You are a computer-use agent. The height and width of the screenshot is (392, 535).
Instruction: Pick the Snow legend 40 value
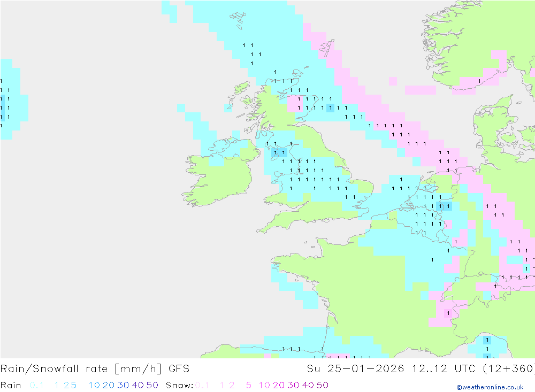click(308, 385)
